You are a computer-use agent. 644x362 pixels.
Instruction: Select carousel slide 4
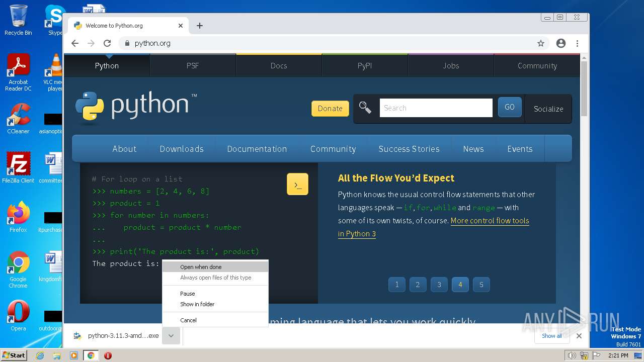point(460,285)
